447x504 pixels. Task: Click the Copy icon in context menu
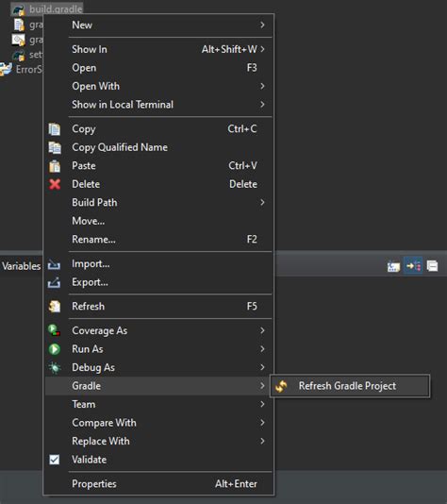point(55,129)
